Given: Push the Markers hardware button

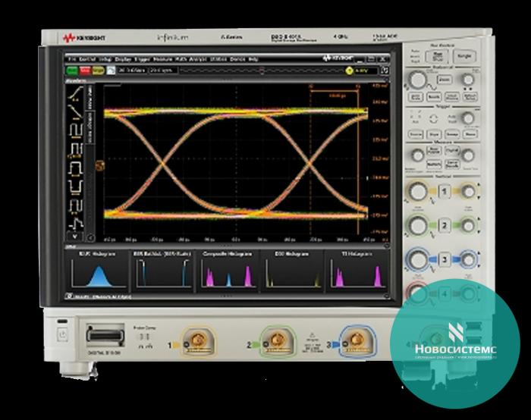Looking at the screenshot, I should point(433,165).
